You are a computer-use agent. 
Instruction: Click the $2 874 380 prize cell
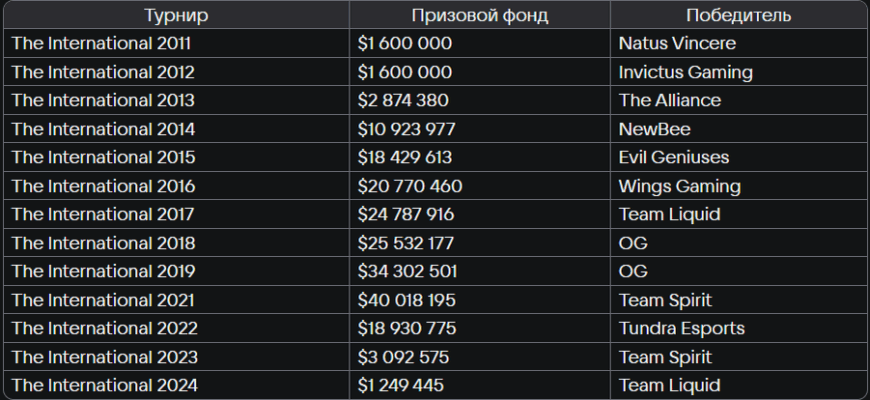click(x=403, y=101)
